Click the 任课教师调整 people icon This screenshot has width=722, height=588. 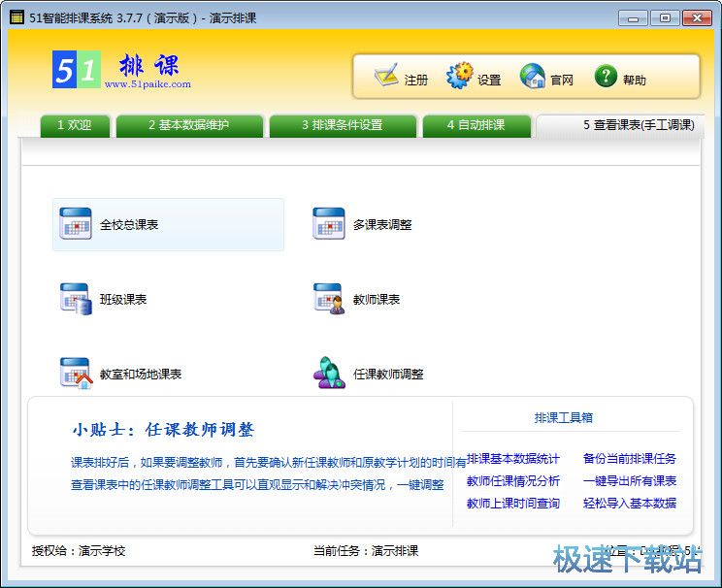click(329, 373)
